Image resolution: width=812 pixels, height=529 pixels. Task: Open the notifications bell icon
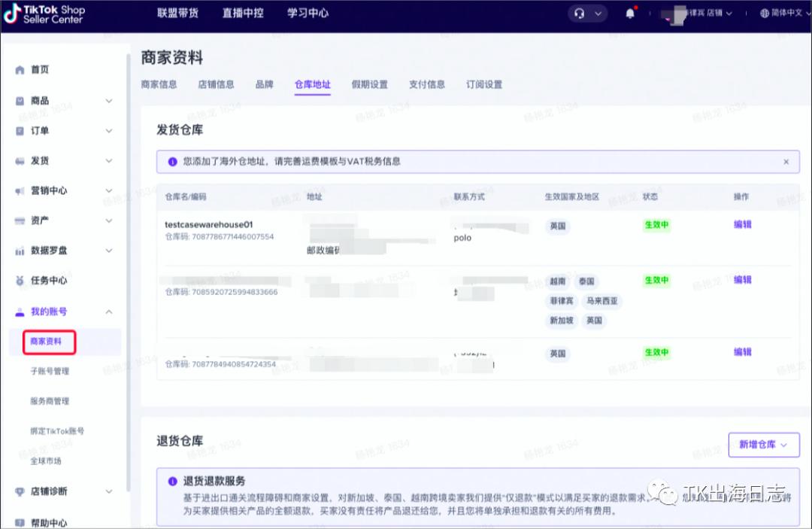tap(630, 14)
